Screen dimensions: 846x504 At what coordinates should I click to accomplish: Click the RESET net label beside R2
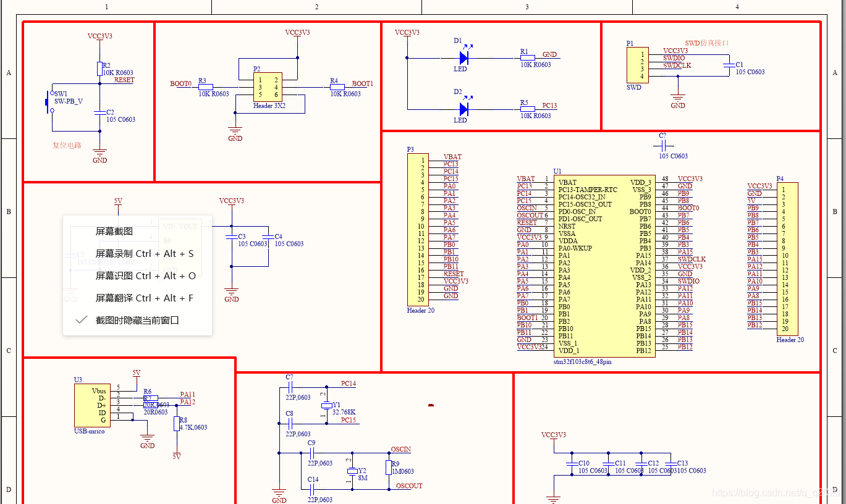[x=124, y=80]
